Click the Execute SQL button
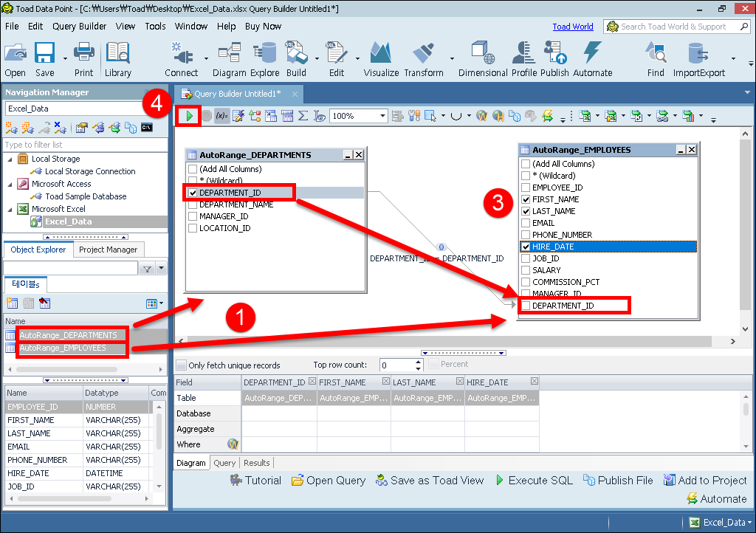756x533 pixels. [x=535, y=481]
